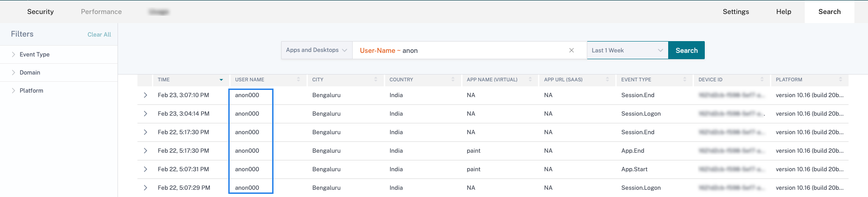The width and height of the screenshot is (868, 197).
Task: Open the Apps and Desktops dropdown
Action: pyautogui.click(x=316, y=50)
